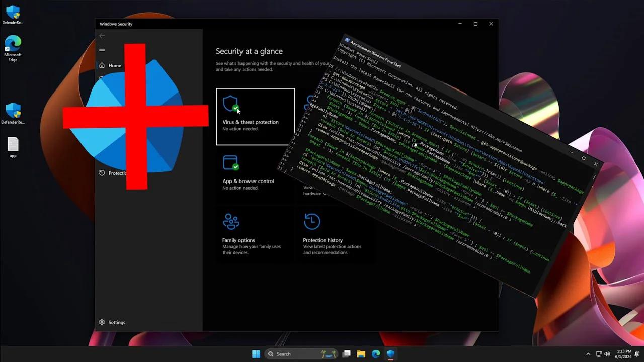
Task: Close the Windows Security window
Action: pyautogui.click(x=491, y=24)
